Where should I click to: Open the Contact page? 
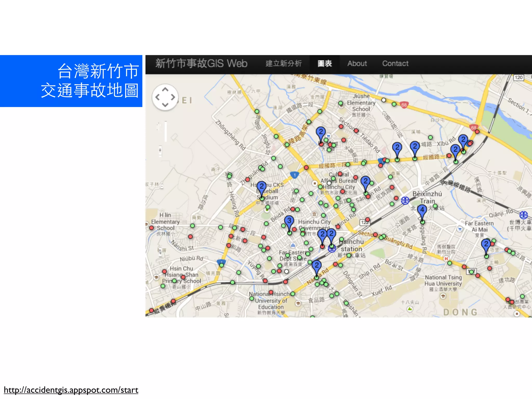coord(395,63)
